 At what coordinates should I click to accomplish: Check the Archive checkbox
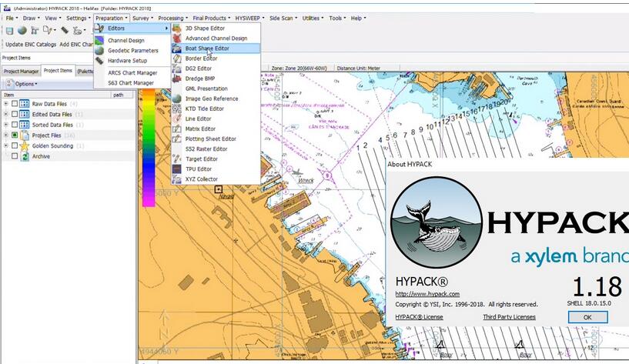tap(15, 156)
